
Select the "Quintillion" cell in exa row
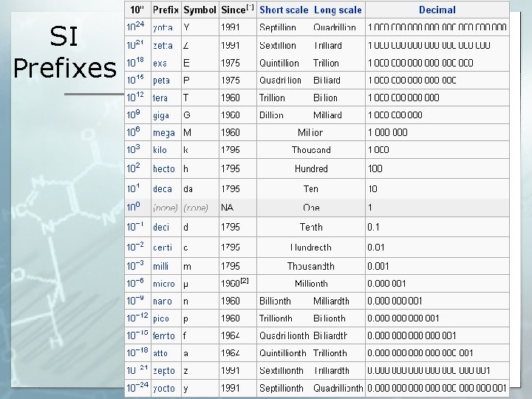[x=279, y=63]
